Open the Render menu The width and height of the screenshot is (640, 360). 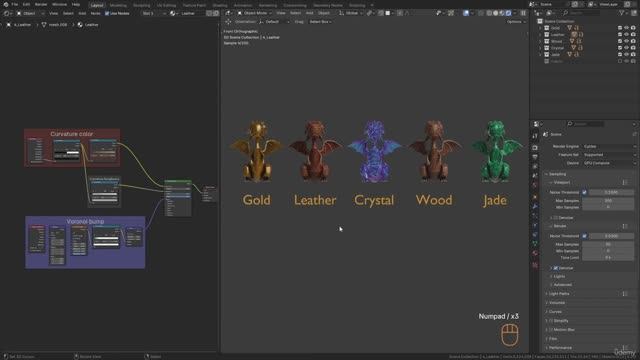41,4
